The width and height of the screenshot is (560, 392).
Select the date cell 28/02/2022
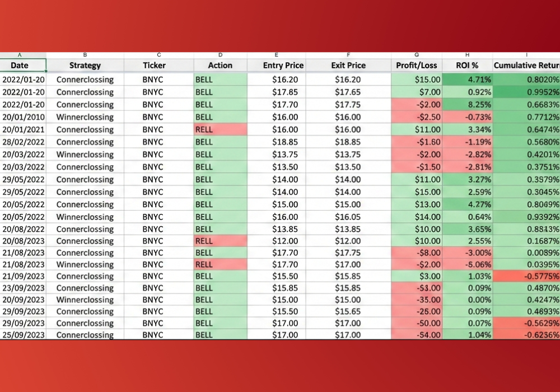tap(23, 142)
